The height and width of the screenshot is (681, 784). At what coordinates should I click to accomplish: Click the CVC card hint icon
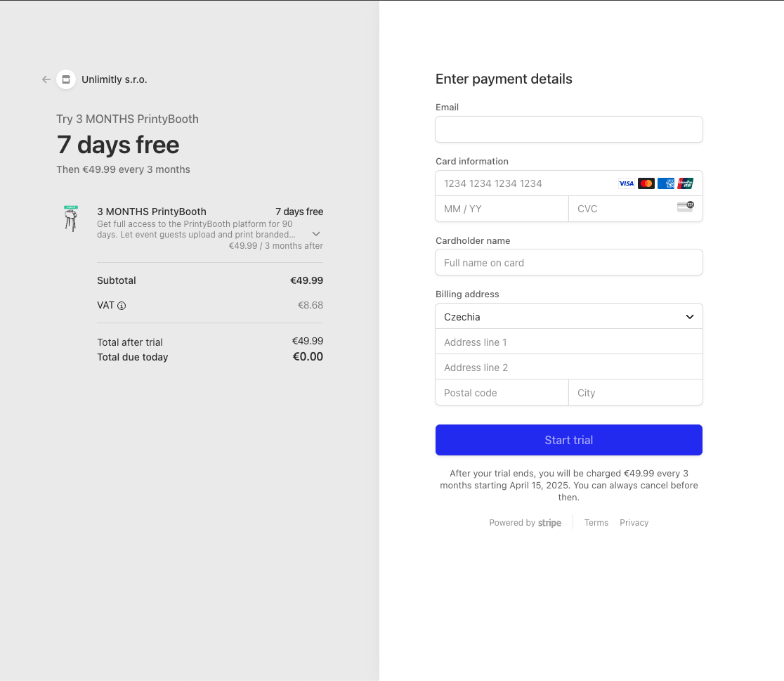(686, 207)
